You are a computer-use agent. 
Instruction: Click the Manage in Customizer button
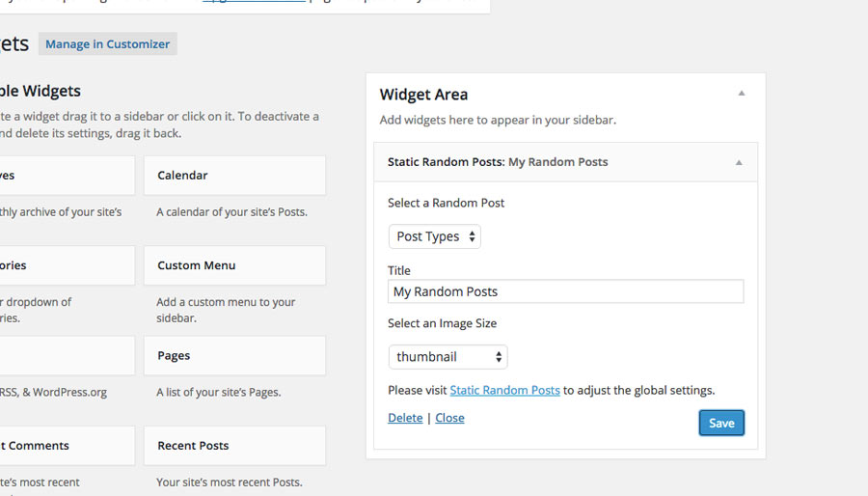coord(107,44)
